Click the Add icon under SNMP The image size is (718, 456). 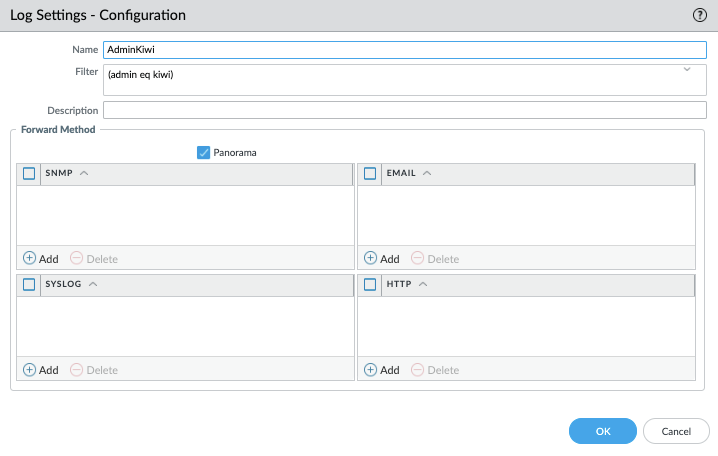click(x=29, y=259)
